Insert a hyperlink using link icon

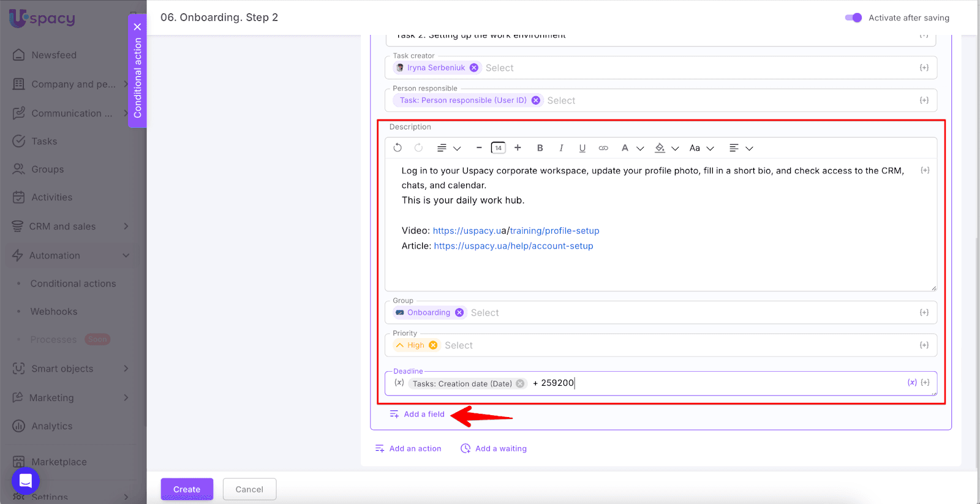tap(603, 148)
